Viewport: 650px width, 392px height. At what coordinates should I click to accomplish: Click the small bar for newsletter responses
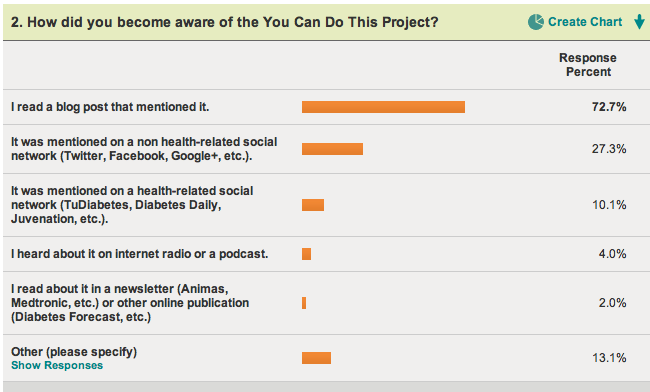pyautogui.click(x=304, y=303)
